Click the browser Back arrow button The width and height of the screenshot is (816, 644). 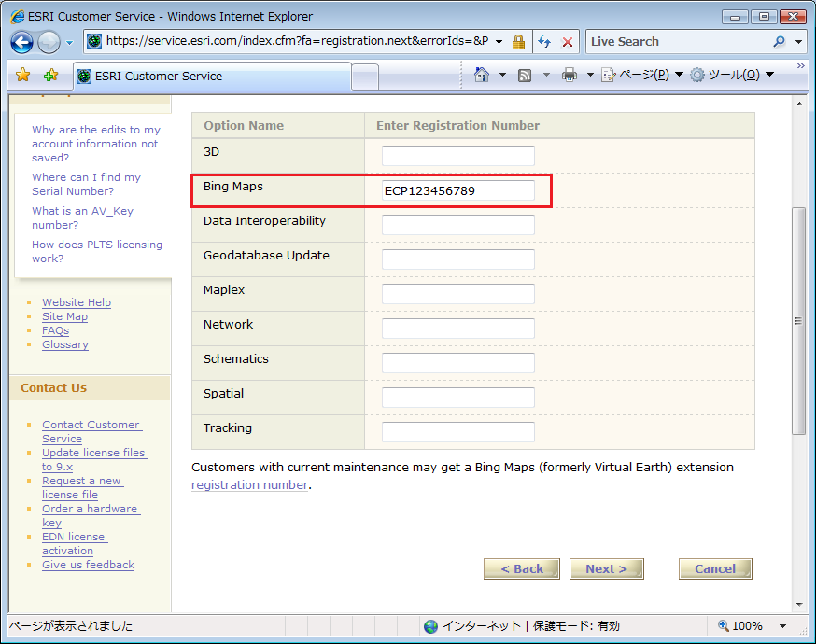(x=22, y=42)
